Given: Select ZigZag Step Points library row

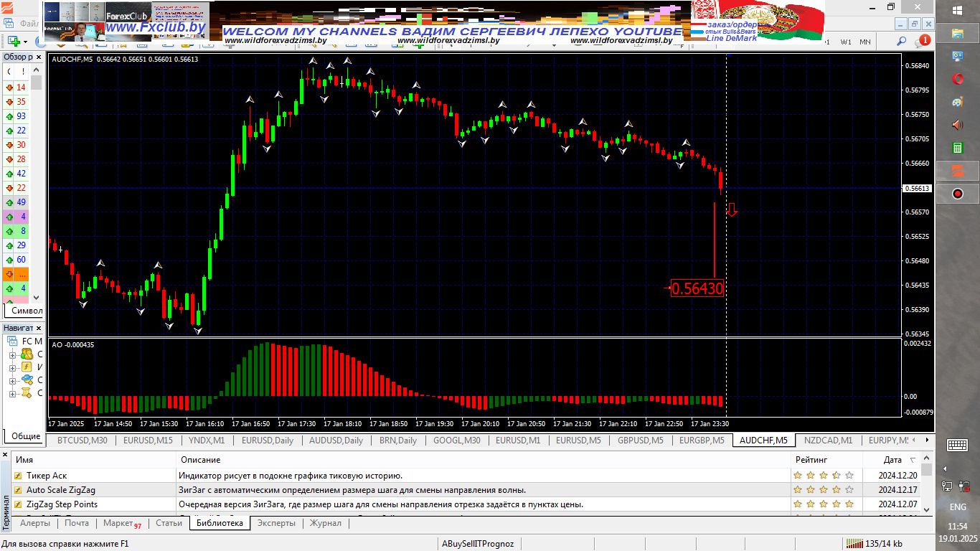Looking at the screenshot, I should (x=466, y=504).
